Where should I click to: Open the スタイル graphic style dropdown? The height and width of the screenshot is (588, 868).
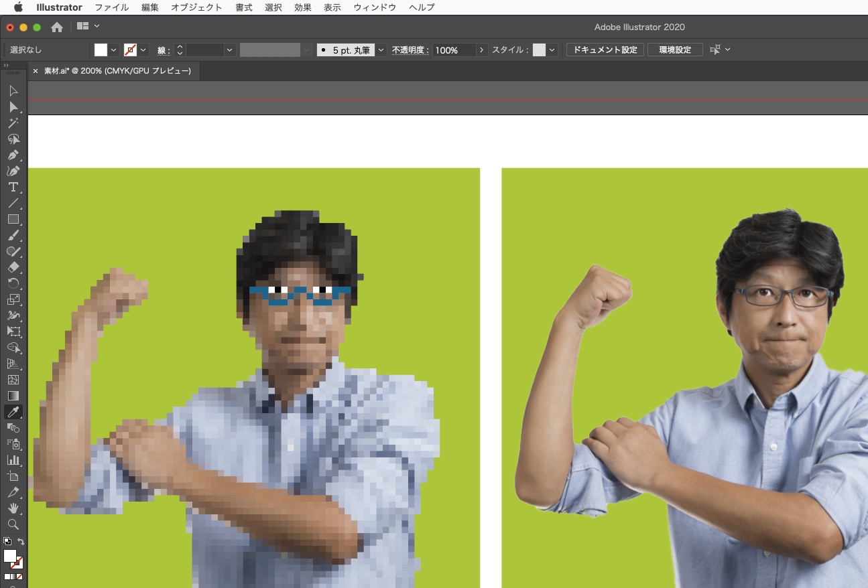pos(552,50)
